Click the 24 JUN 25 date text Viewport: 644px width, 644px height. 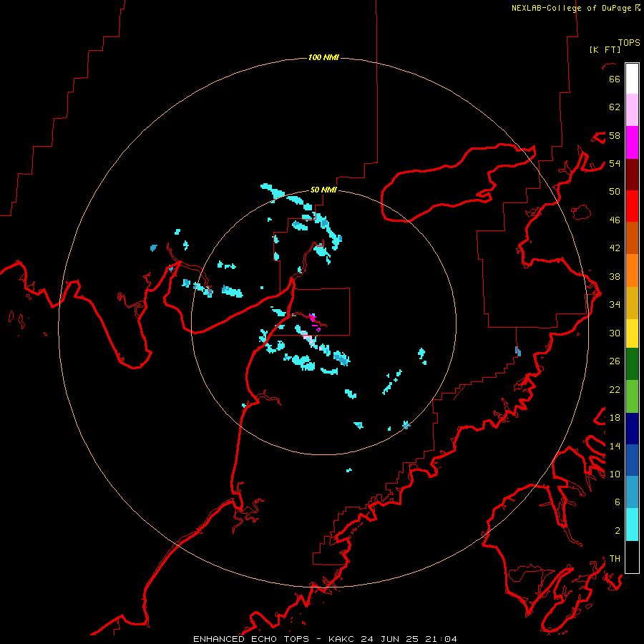pyautogui.click(x=391, y=639)
